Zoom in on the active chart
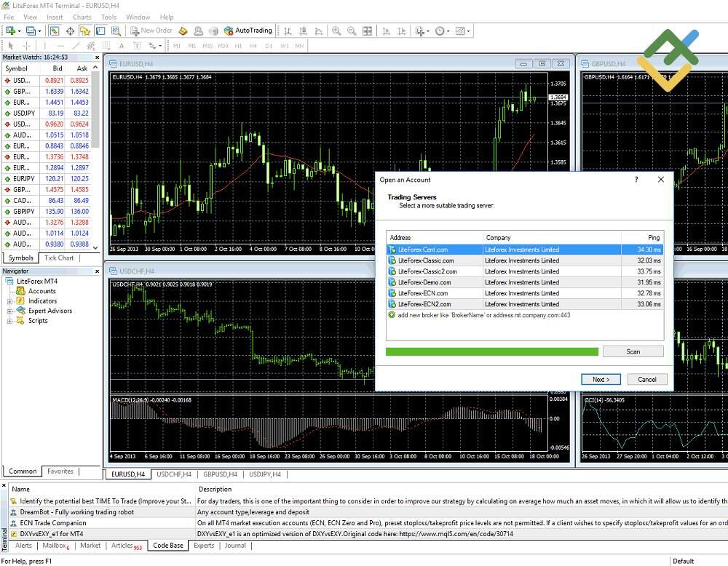This screenshot has height=566, width=728. (336, 31)
